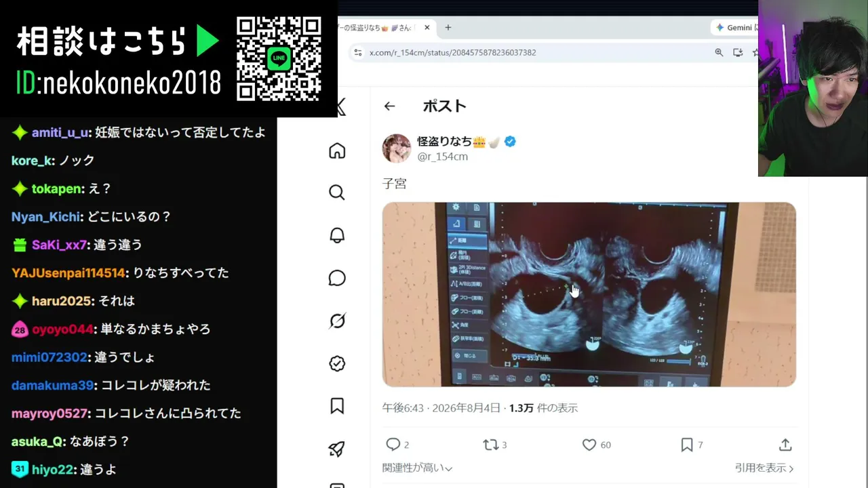This screenshot has width=868, height=488.
Task: Click chat username mayroy0527
Action: pyautogui.click(x=50, y=413)
